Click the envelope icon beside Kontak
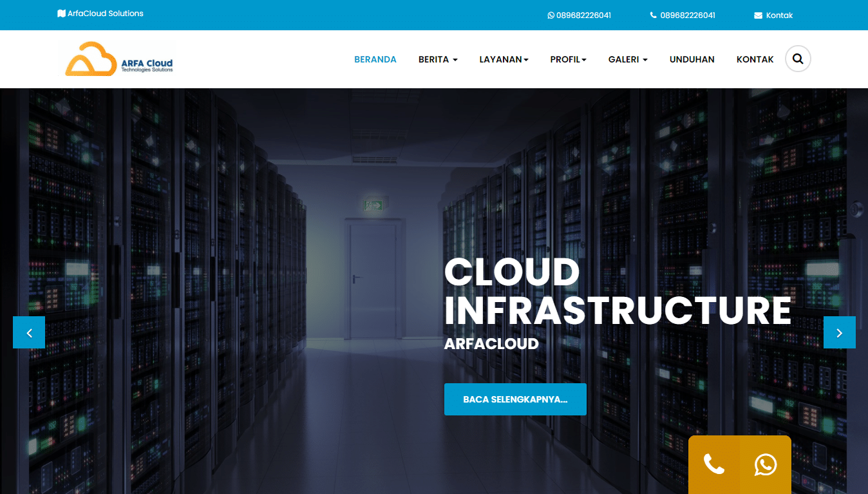Viewport: 868px width, 494px height. (758, 15)
